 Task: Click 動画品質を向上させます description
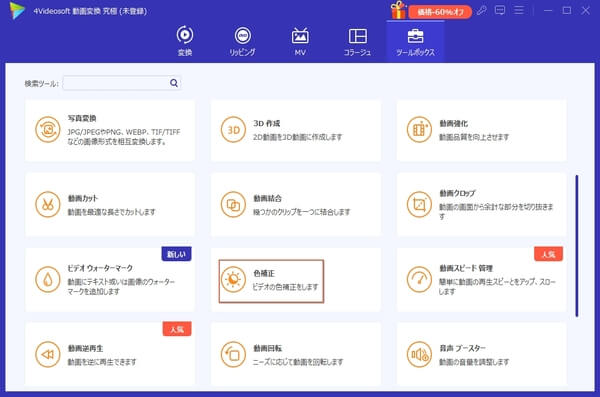[x=474, y=137]
